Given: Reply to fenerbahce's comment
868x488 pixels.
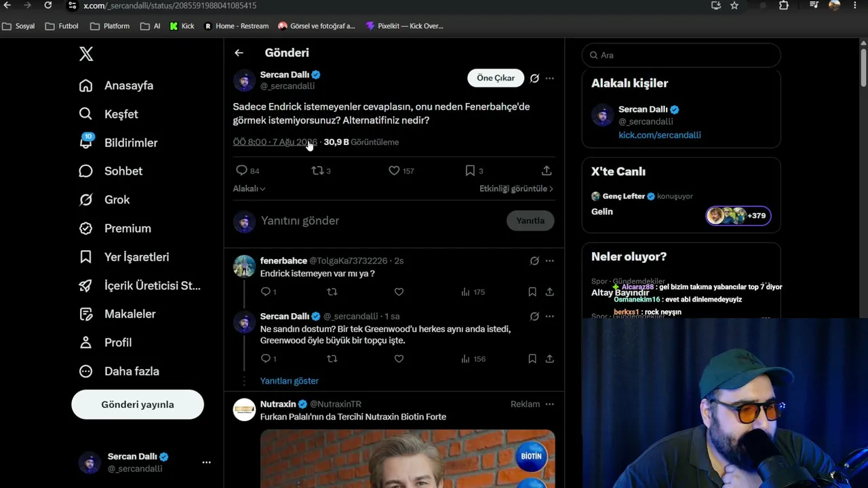Looking at the screenshot, I should (x=266, y=292).
